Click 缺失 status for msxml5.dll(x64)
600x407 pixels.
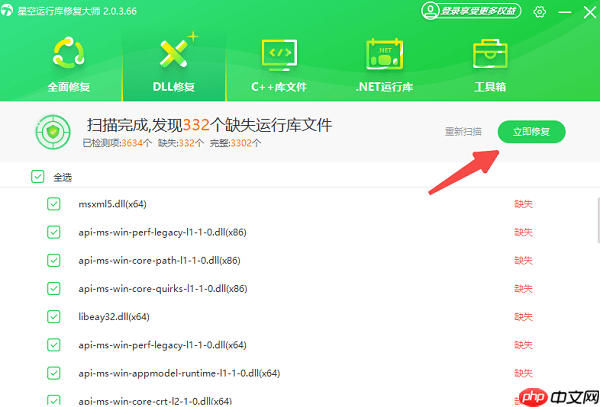tap(523, 204)
